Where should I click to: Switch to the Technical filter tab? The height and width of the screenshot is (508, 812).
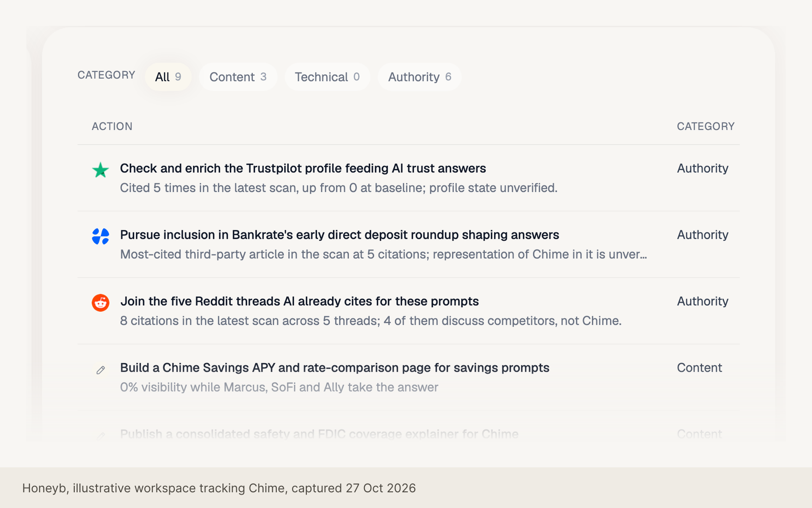click(x=327, y=77)
